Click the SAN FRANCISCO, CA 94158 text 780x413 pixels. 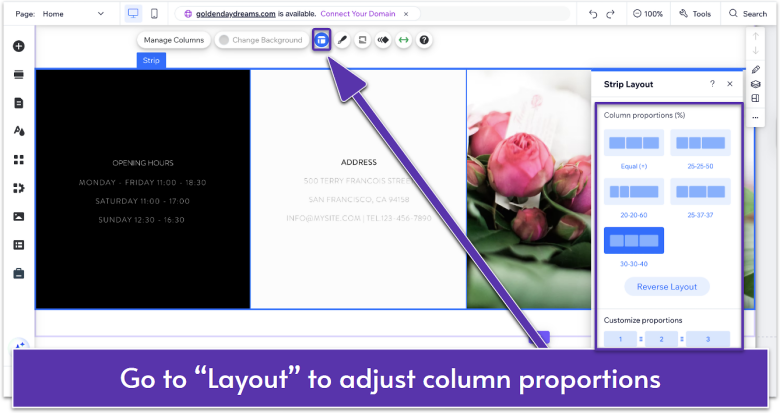point(359,200)
